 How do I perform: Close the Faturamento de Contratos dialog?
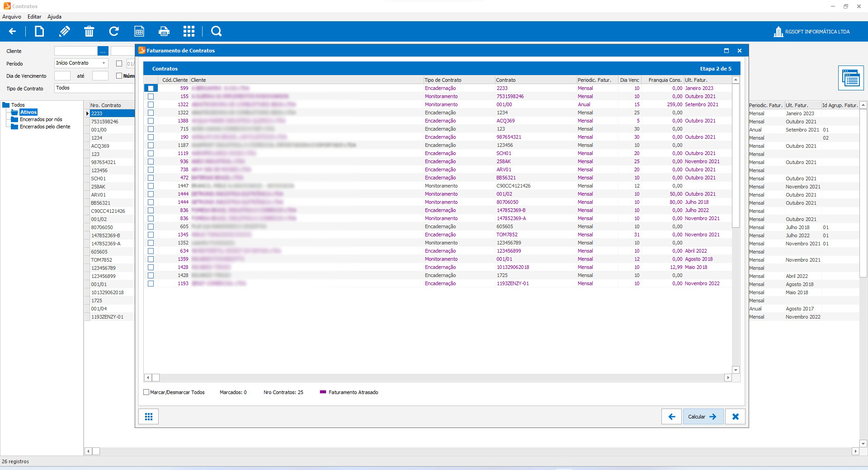[740, 51]
